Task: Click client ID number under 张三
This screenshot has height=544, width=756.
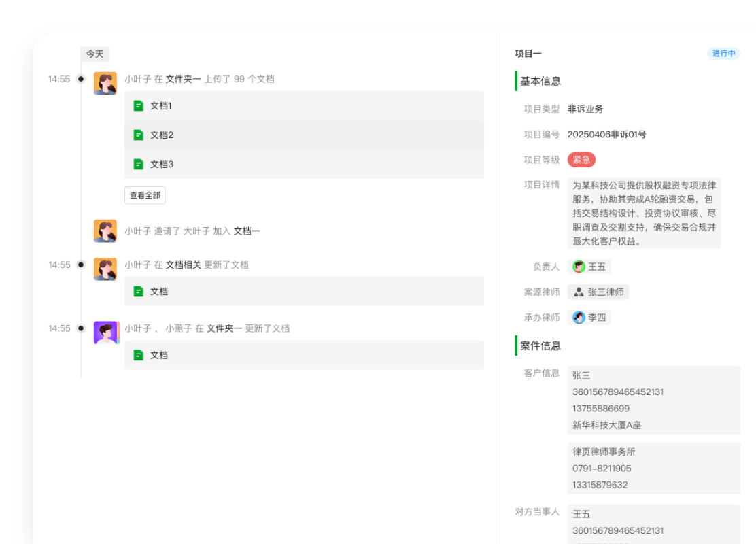Action: point(618,392)
